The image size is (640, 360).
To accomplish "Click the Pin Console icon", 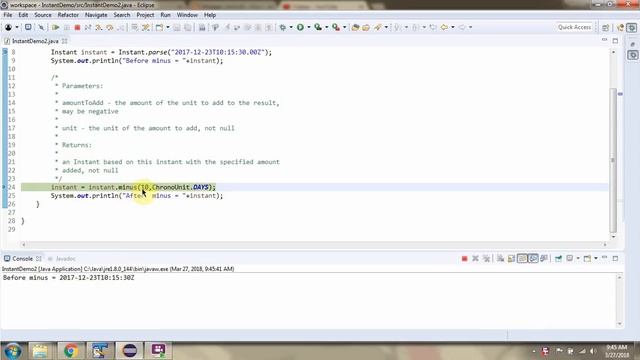I will pyautogui.click(x=558, y=258).
